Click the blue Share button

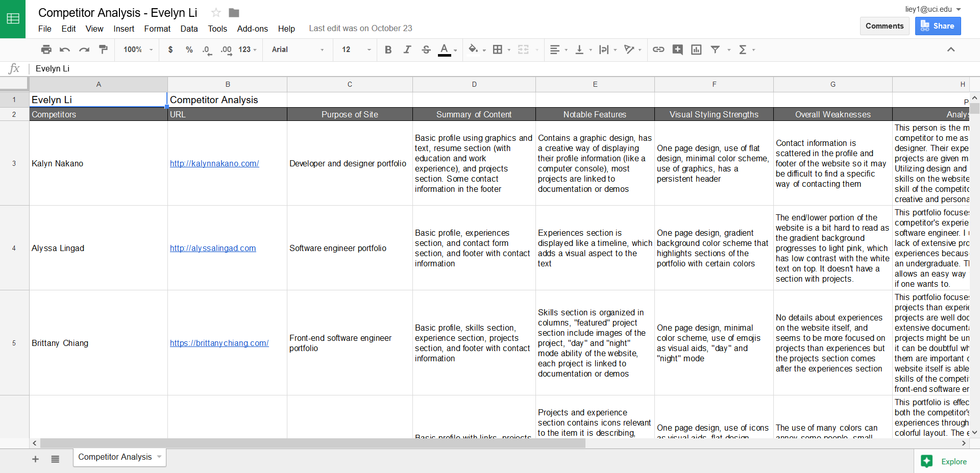(938, 26)
